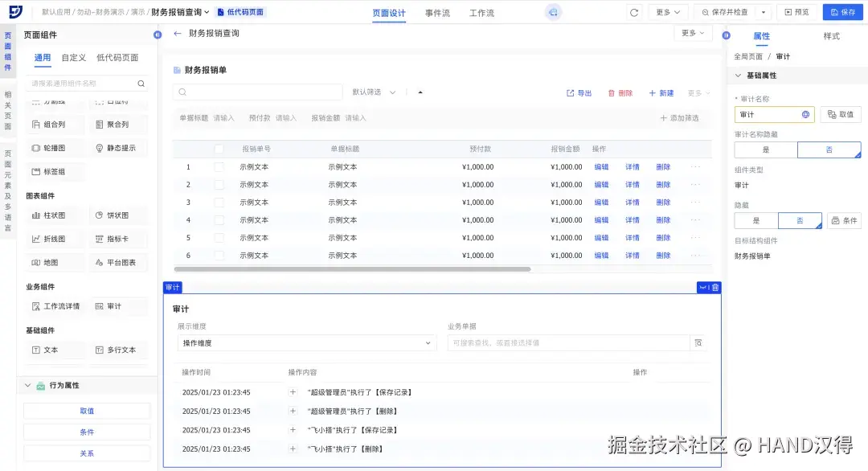The height and width of the screenshot is (471, 868).
Task: Switch to the 工作流 tab
Action: click(481, 13)
